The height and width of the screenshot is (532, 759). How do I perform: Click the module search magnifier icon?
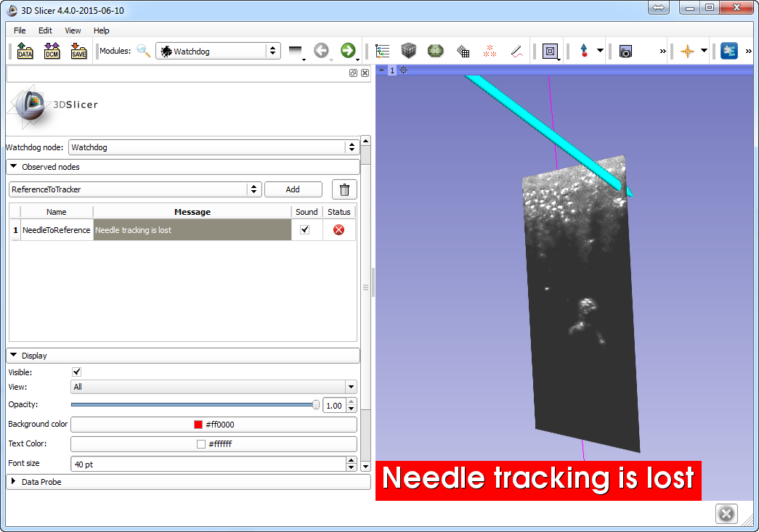pyautogui.click(x=144, y=51)
